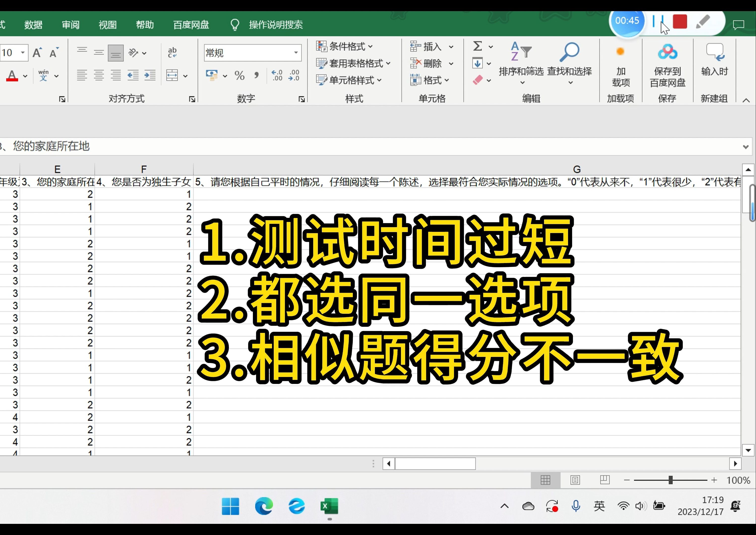Viewport: 756px width, 535px height.
Task: Open the 数据 ribbon tab
Action: [33, 25]
